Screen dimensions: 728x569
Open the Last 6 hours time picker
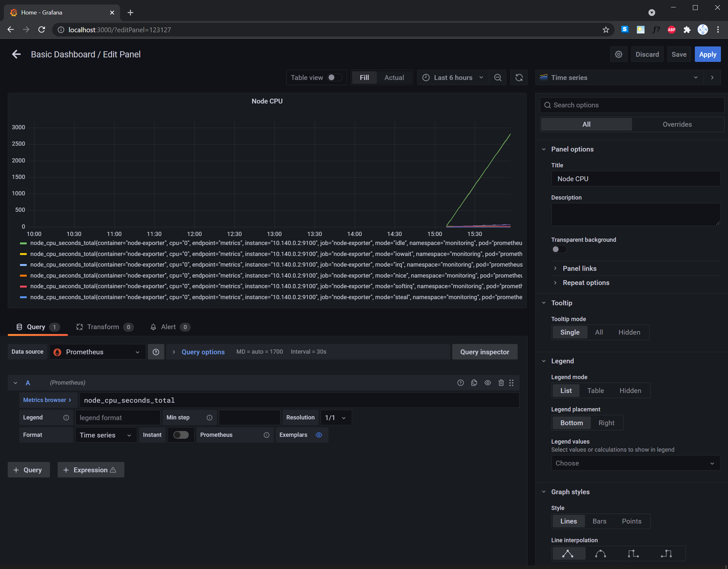coord(453,77)
